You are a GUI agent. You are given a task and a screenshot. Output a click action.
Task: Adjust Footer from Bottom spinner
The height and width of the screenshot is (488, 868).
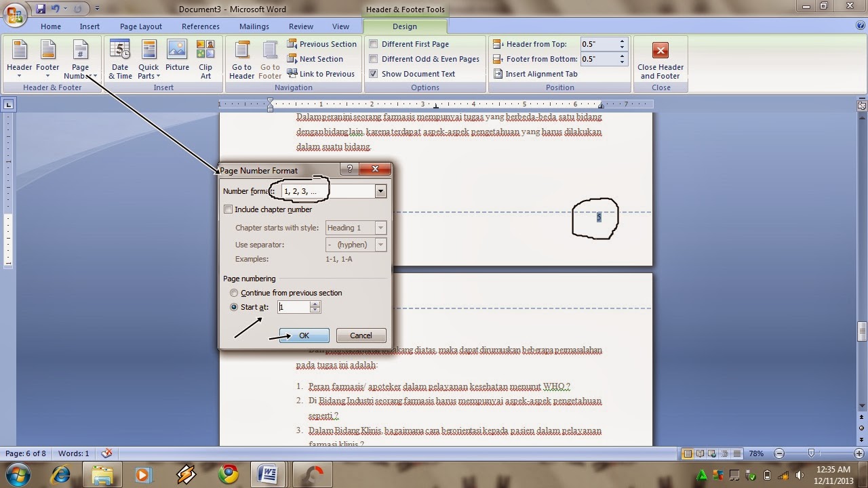click(x=622, y=59)
